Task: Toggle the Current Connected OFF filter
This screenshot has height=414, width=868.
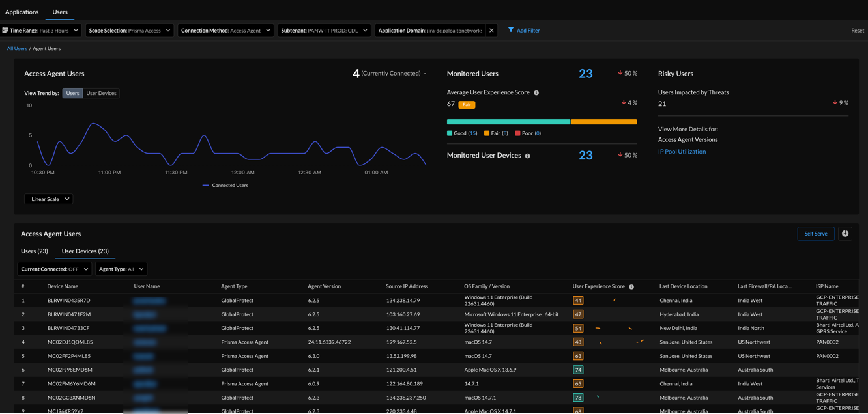Action: (55, 269)
